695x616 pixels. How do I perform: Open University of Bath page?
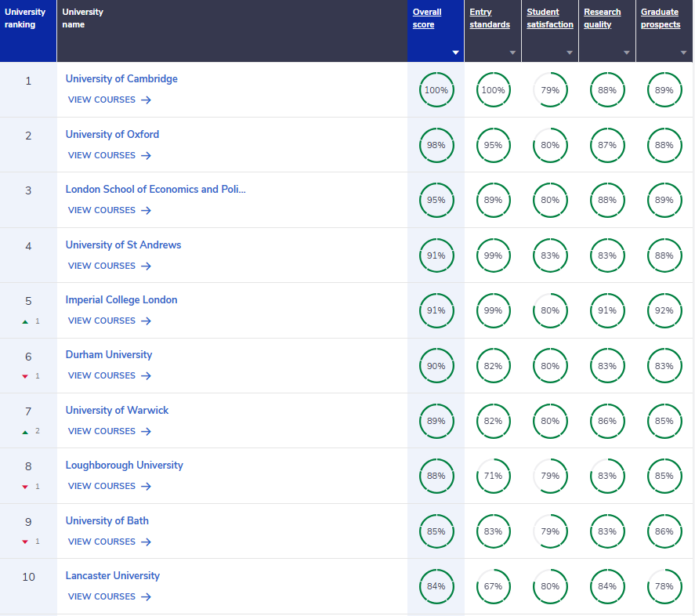pyautogui.click(x=107, y=520)
